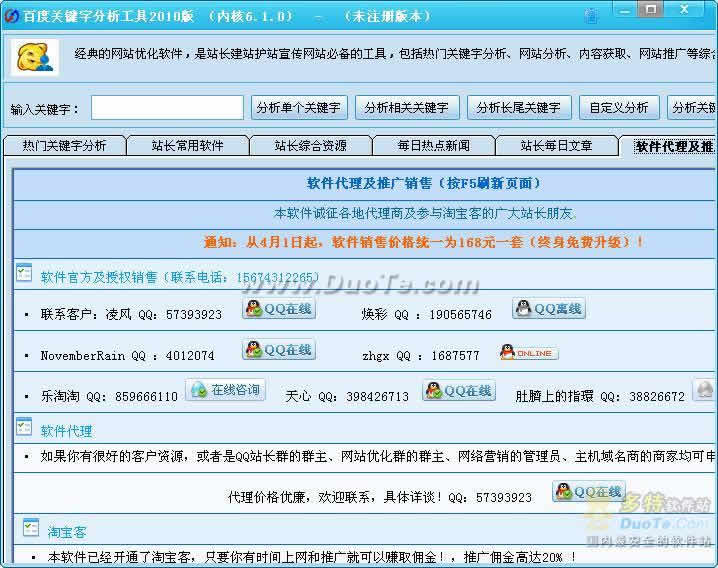Viewport: 718px width, 568px height.
Task: Open the skin icon in the title bar
Action: (591, 16)
